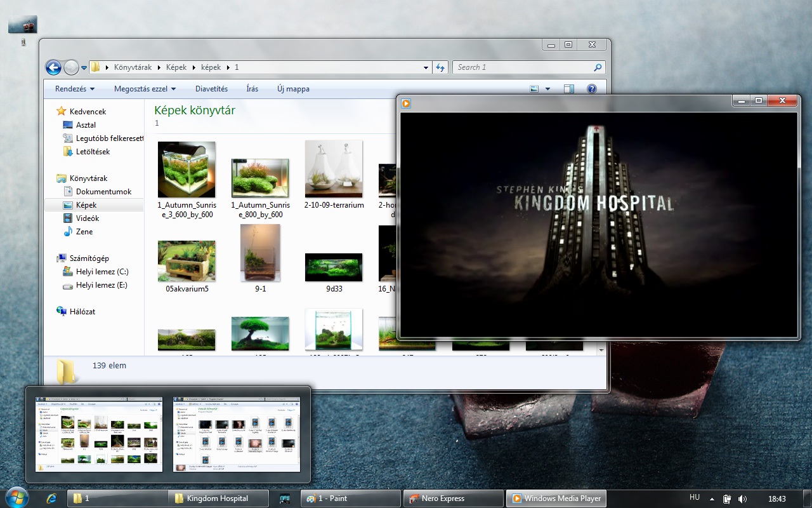Change view using the view mode icon

[534, 89]
